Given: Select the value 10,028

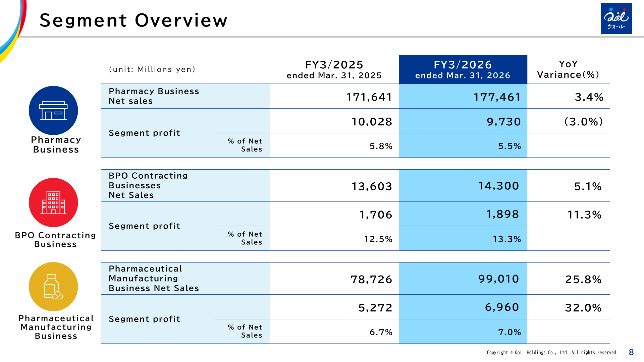Looking at the screenshot, I should click(372, 122).
